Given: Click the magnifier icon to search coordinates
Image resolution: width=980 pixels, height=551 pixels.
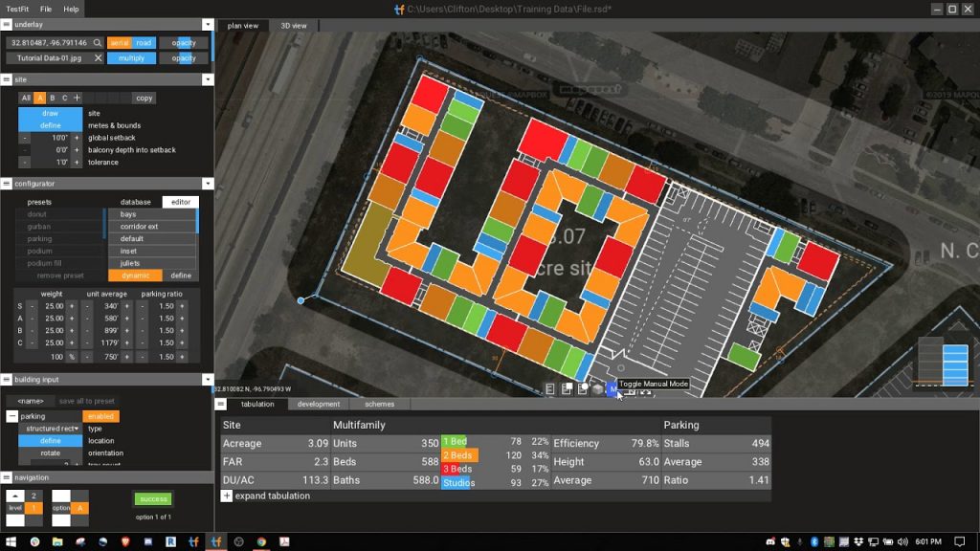Looking at the screenshot, I should [x=99, y=42].
